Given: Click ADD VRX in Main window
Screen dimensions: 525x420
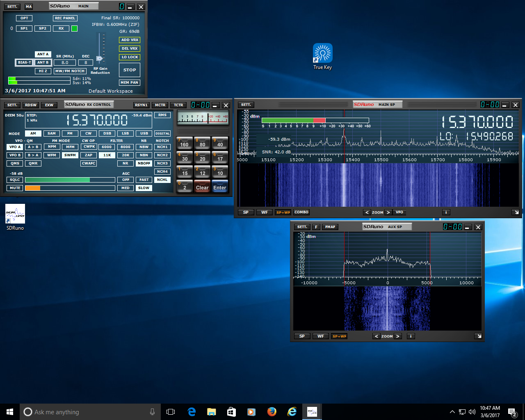Looking at the screenshot, I should click(x=130, y=40).
